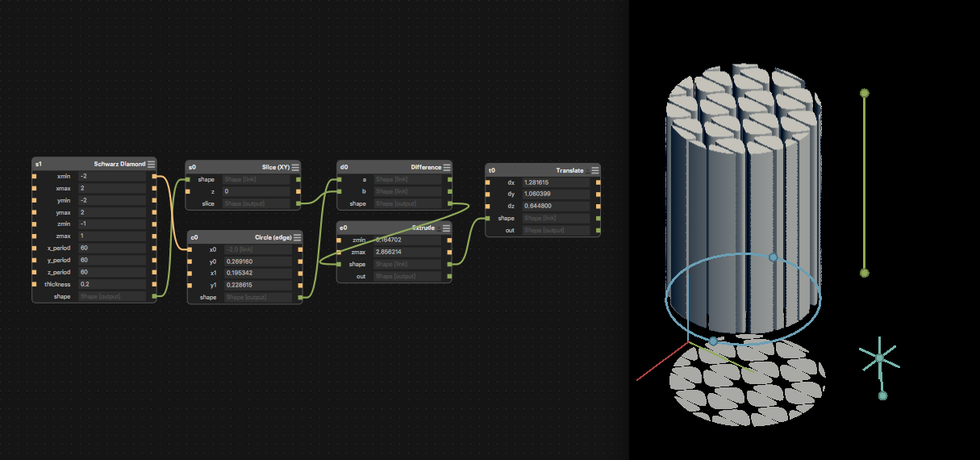Edit the Translate dz field showing 0.644800
This screenshot has width=980, height=460.
point(557,206)
